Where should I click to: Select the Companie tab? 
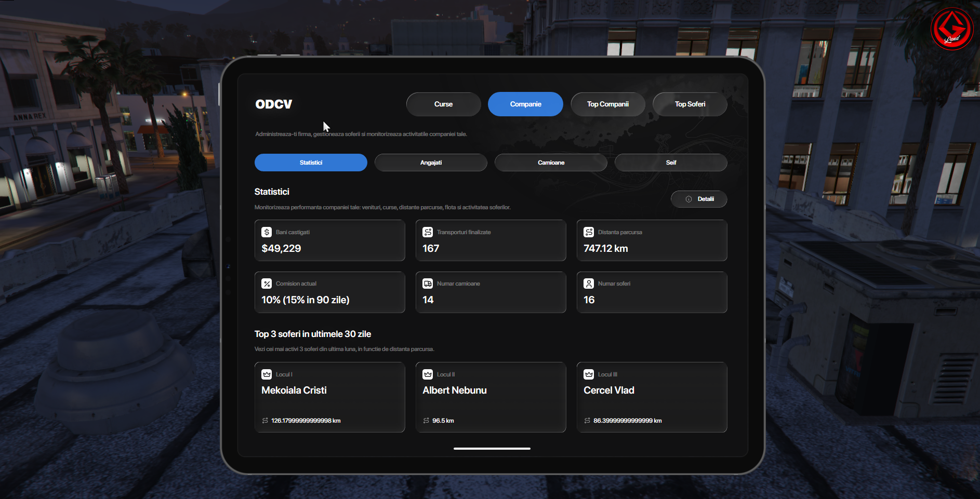tap(525, 104)
